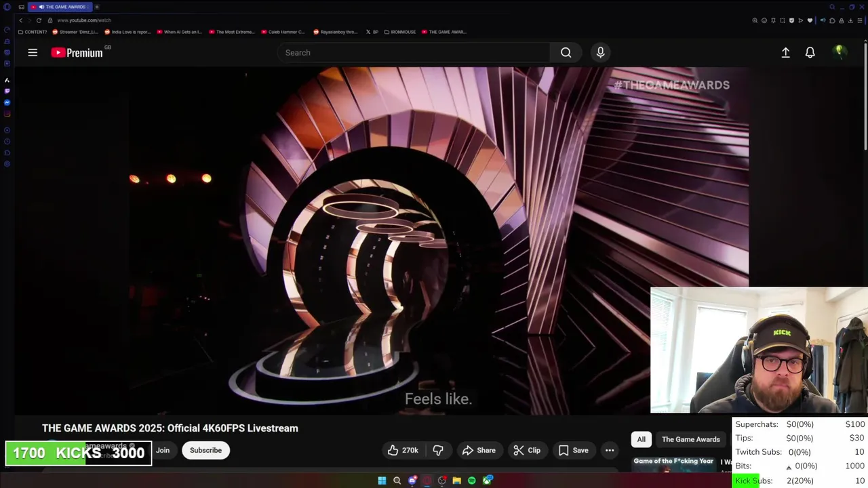Share the Game Awards video
This screenshot has width=868, height=488.
click(479, 450)
